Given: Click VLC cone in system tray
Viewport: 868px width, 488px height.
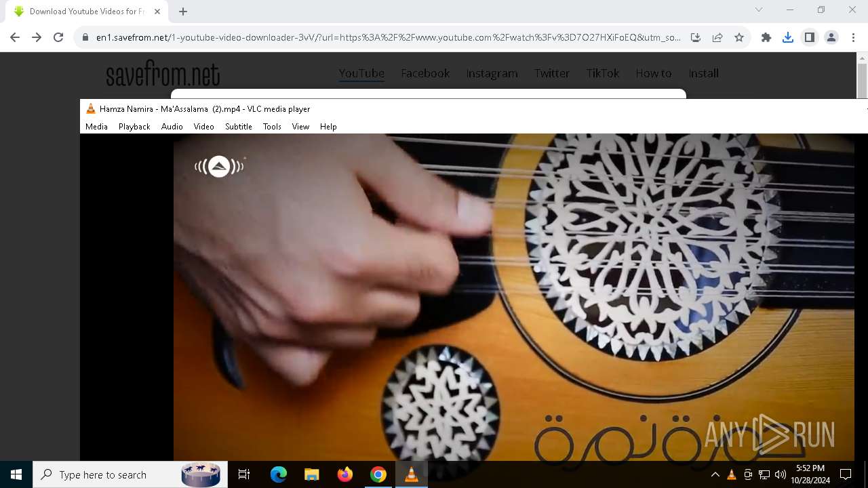Looking at the screenshot, I should [732, 474].
